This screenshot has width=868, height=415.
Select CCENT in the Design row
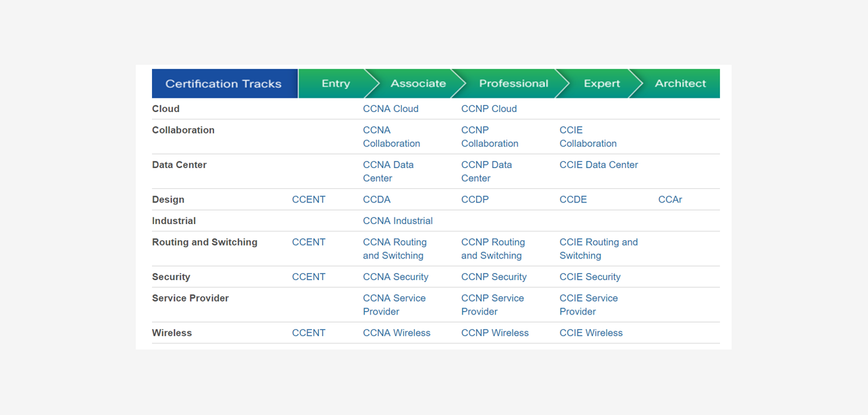pos(309,200)
